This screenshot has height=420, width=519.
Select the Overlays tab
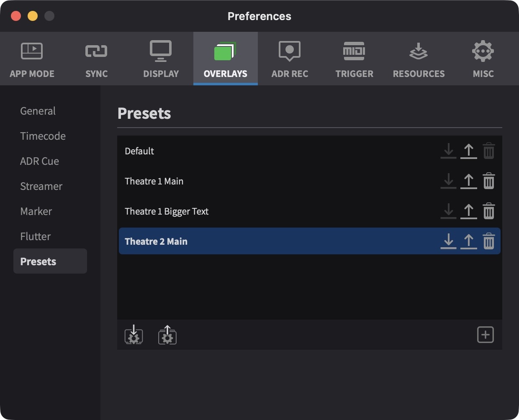(226, 59)
